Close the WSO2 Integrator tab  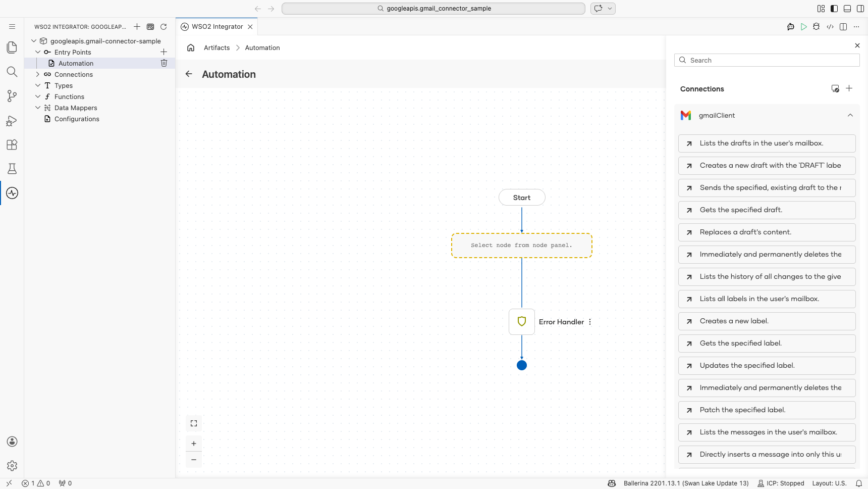[250, 27]
